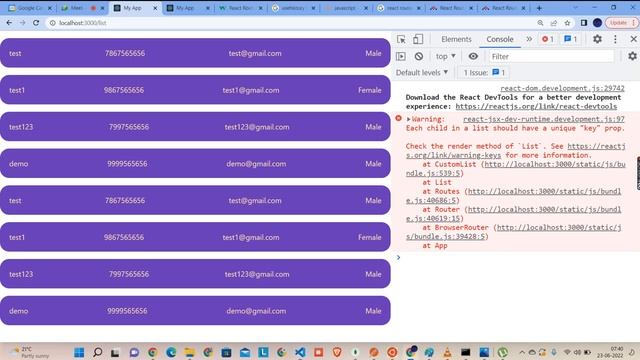The width and height of the screenshot is (640, 360).
Task: Click the red error count badge
Action: point(547,39)
